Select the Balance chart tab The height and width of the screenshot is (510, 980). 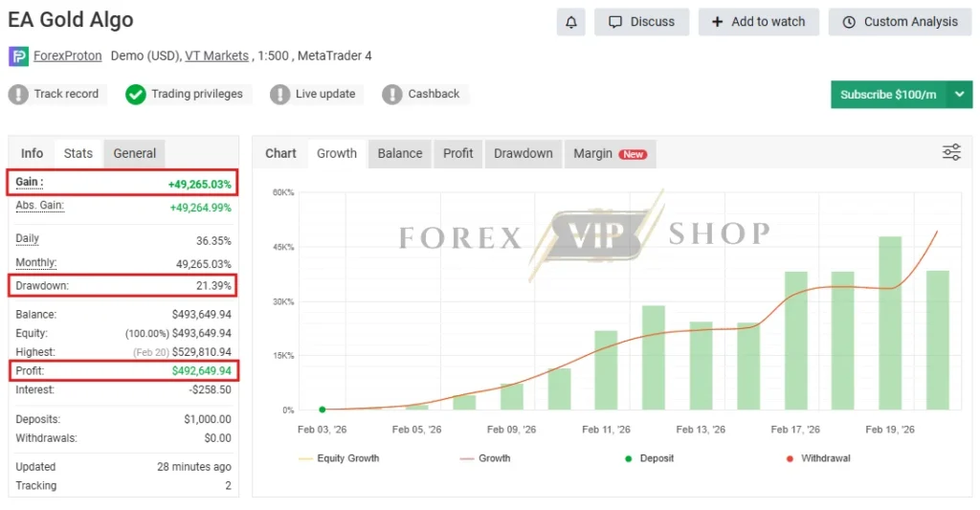click(x=400, y=153)
